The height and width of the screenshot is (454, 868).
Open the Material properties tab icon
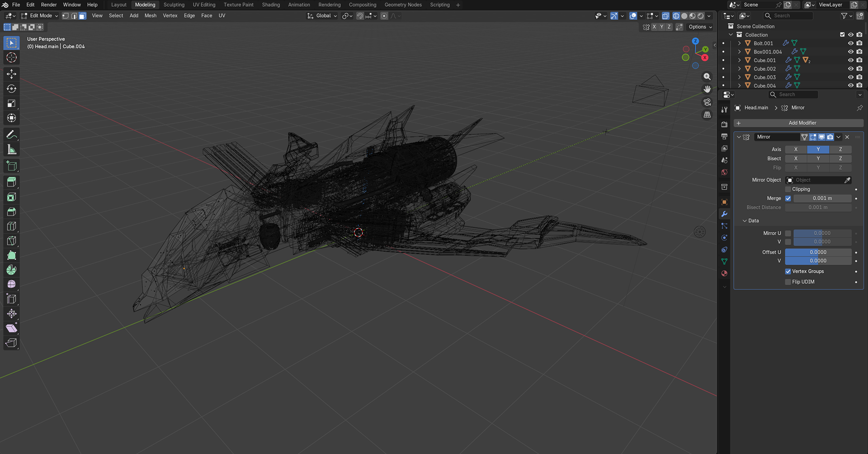pyautogui.click(x=724, y=274)
